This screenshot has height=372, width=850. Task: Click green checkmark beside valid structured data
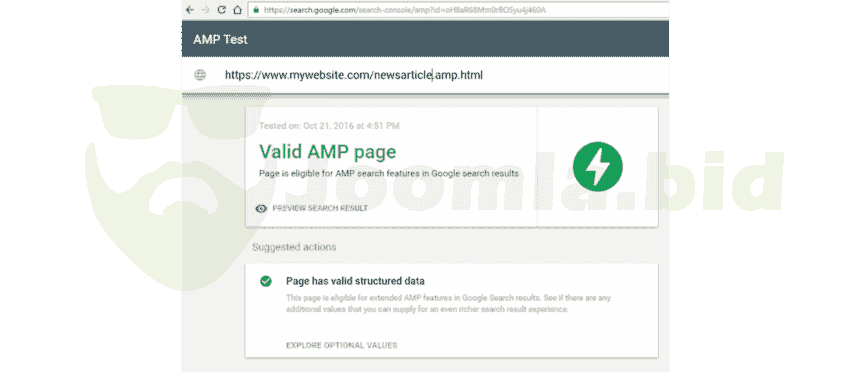point(266,281)
